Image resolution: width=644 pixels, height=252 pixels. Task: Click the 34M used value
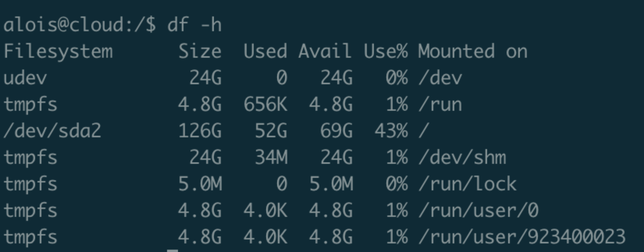(x=271, y=158)
